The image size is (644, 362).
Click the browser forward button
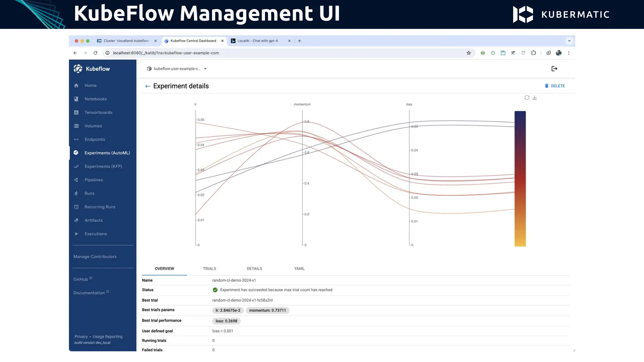pyautogui.click(x=85, y=53)
